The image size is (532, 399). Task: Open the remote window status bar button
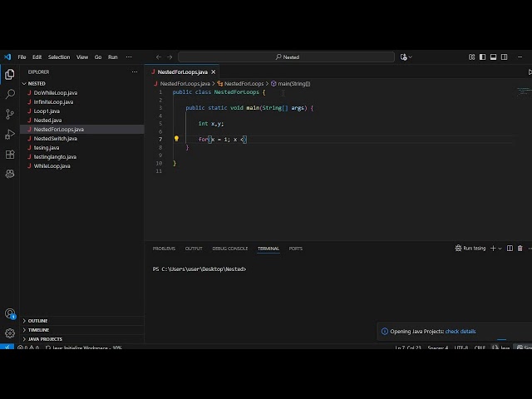click(x=7, y=347)
